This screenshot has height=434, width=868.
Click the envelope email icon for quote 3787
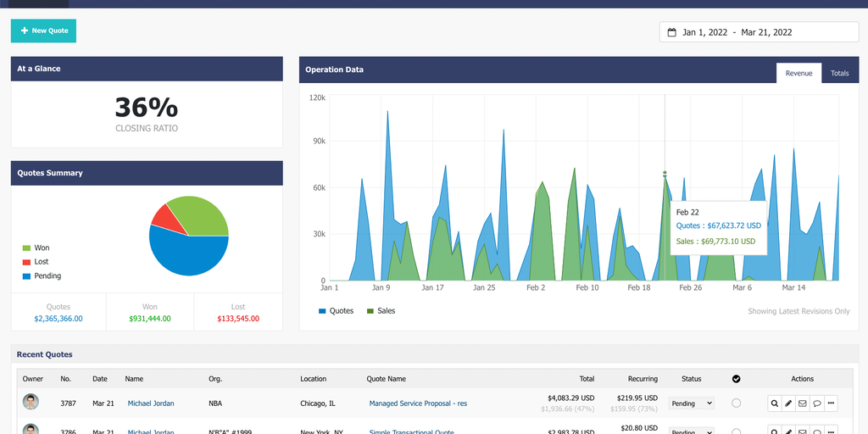click(x=803, y=403)
